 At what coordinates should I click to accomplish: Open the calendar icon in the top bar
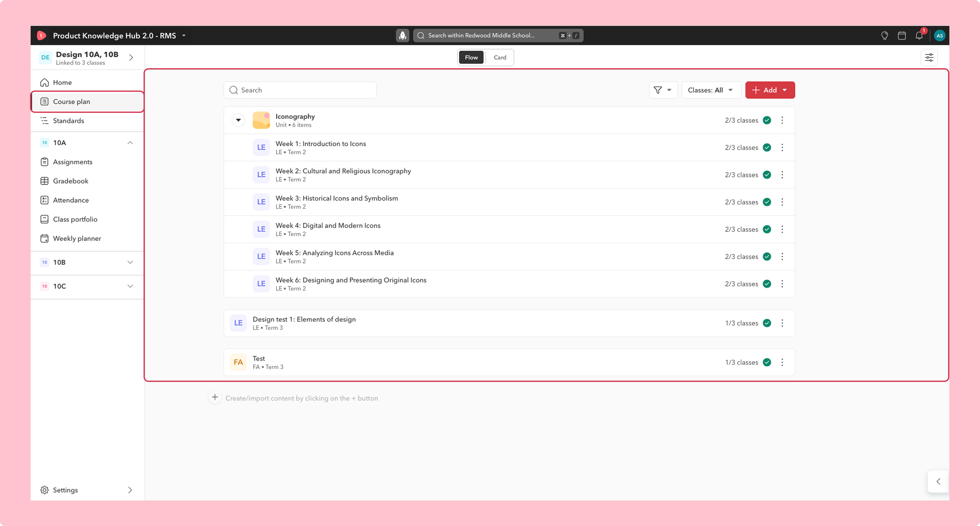[x=902, y=35]
